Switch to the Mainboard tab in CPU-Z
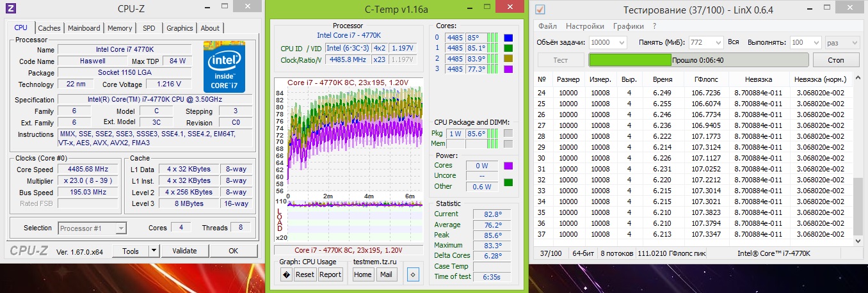 [84, 28]
